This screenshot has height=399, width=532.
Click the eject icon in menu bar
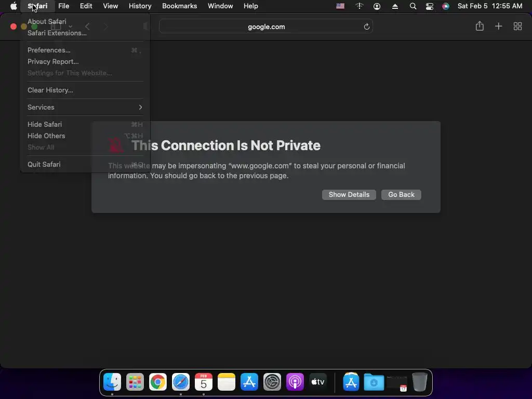[x=395, y=6]
